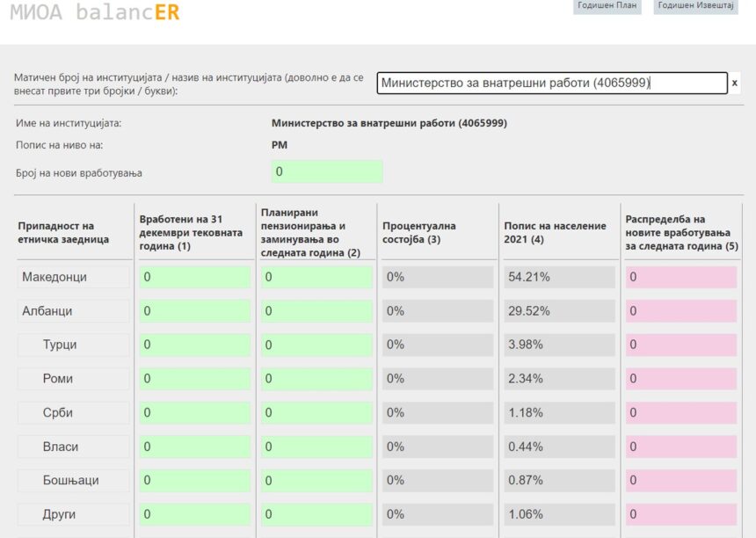This screenshot has height=538, width=756.
Task: Click Албанци pink new employment distribution field
Action: click(680, 311)
